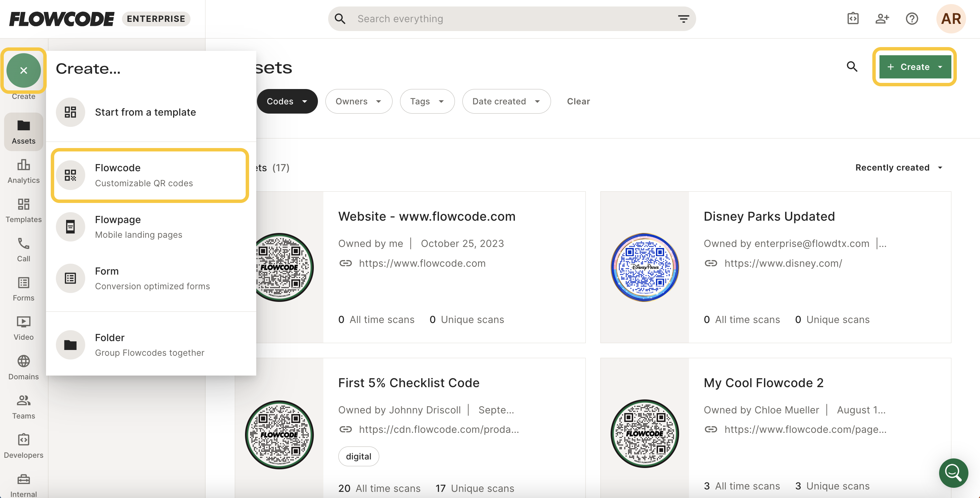Image resolution: width=980 pixels, height=498 pixels.
Task: Open the Teams sidebar section
Action: click(23, 406)
